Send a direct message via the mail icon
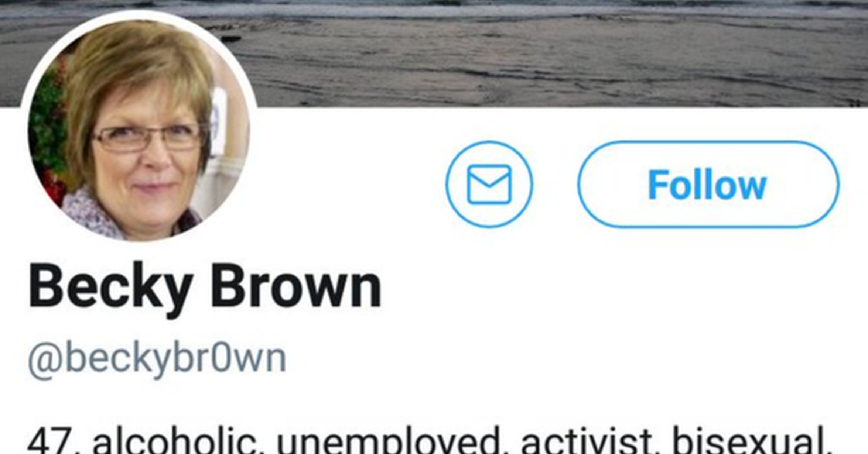 [x=489, y=184]
